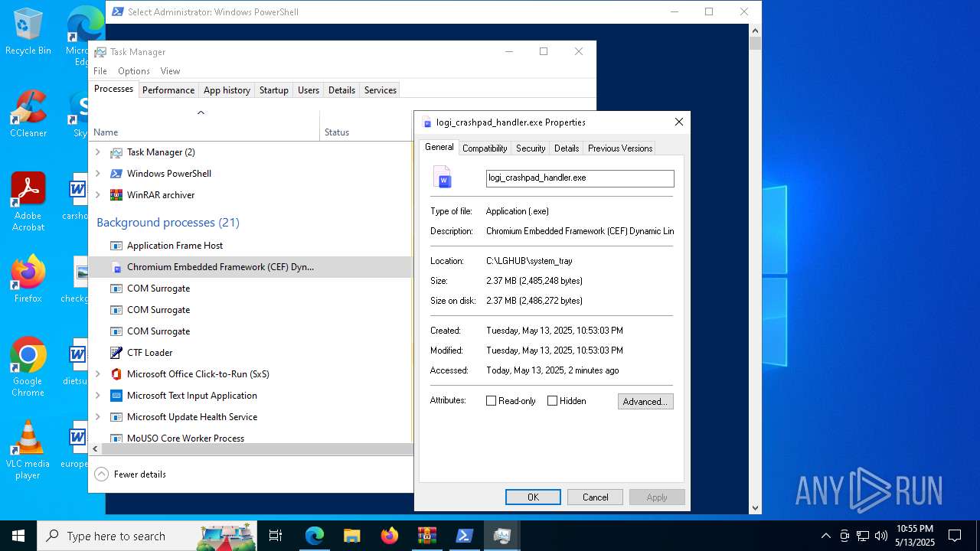Open the network icon in system tray
This screenshot has height=551, width=980.
tap(863, 536)
